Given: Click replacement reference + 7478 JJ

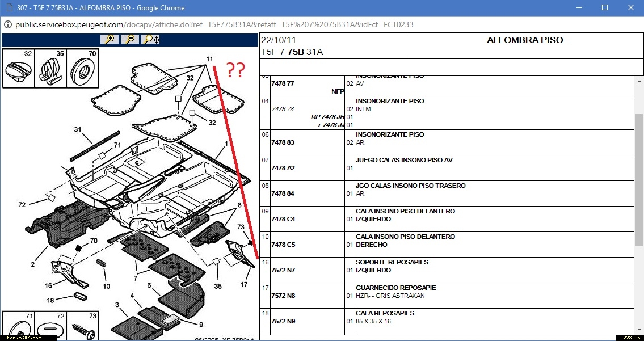Looking at the screenshot, I should (x=331, y=125).
